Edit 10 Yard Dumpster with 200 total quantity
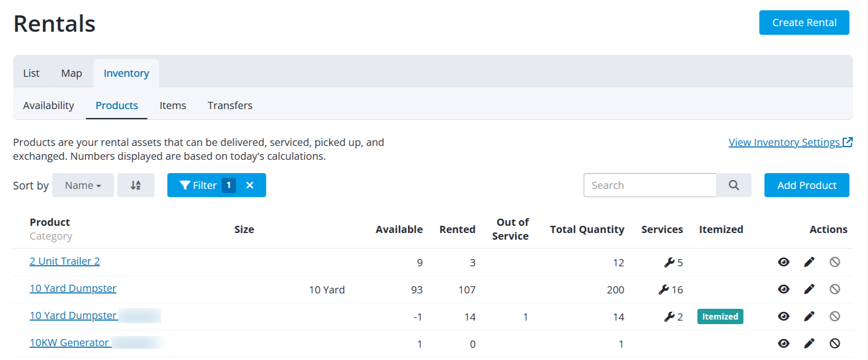The width and height of the screenshot is (868, 360). pyautogui.click(x=809, y=289)
